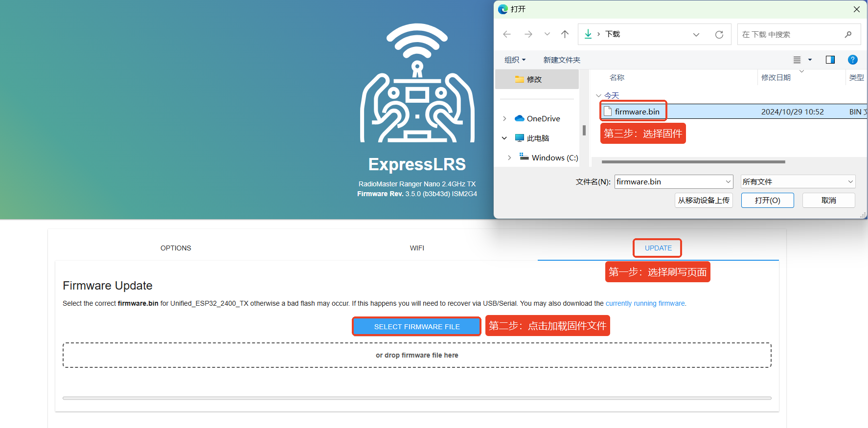Open view options dropdown arrow
The image size is (868, 428).
pyautogui.click(x=810, y=60)
